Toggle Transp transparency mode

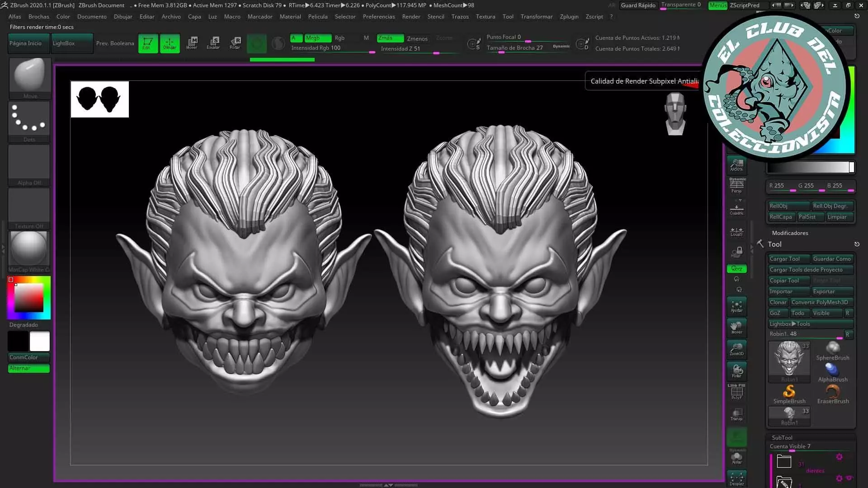pyautogui.click(x=736, y=414)
